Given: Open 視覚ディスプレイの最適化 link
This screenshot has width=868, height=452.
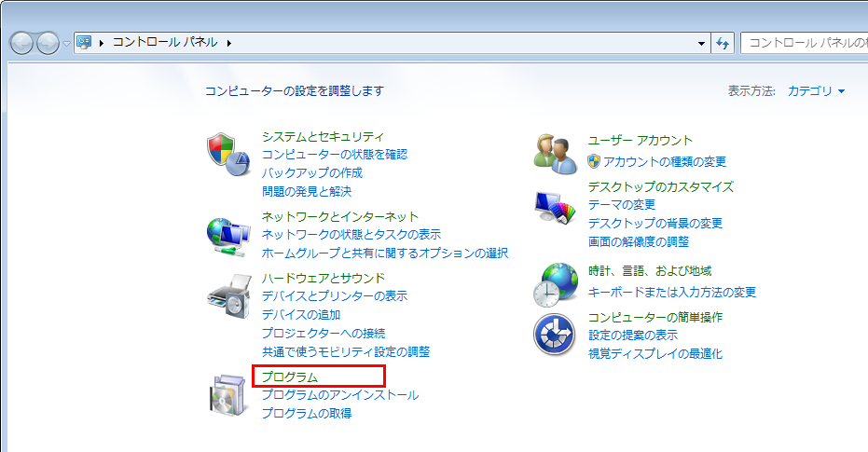Looking at the screenshot, I should 655,353.
